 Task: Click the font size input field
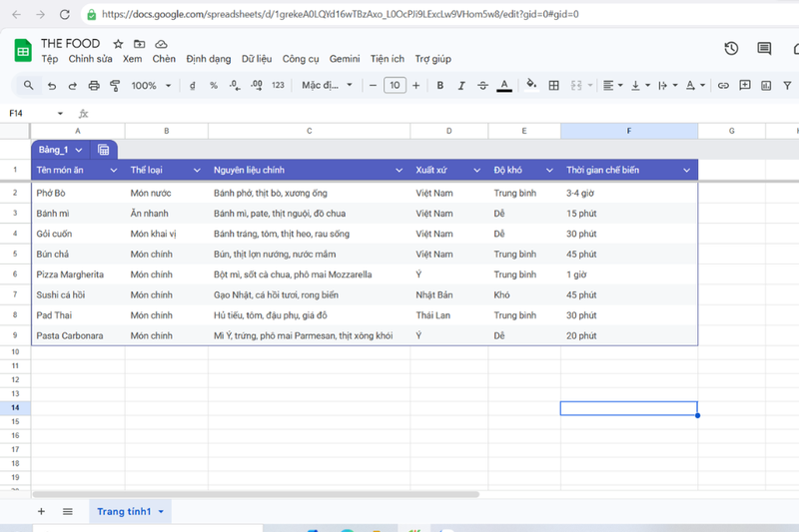pos(395,85)
